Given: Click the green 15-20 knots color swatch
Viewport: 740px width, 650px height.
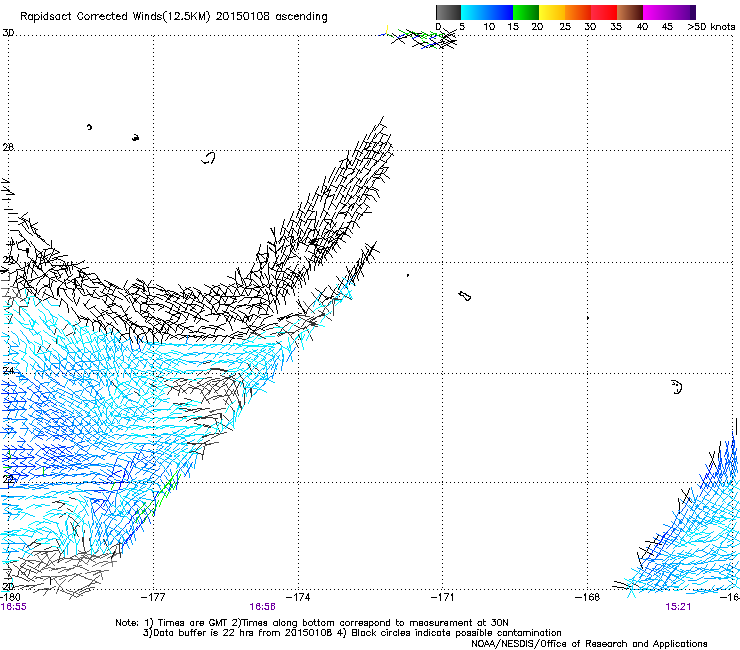Looking at the screenshot, I should tap(526, 12).
